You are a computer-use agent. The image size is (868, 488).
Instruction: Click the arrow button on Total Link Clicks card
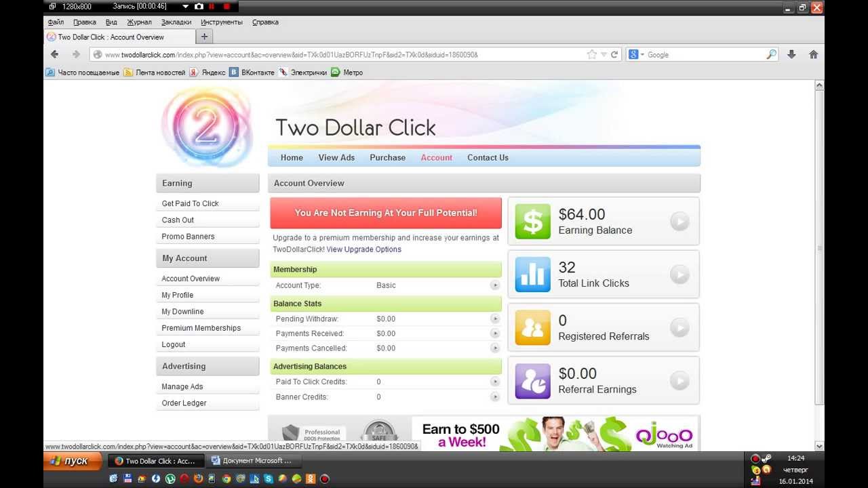point(679,274)
